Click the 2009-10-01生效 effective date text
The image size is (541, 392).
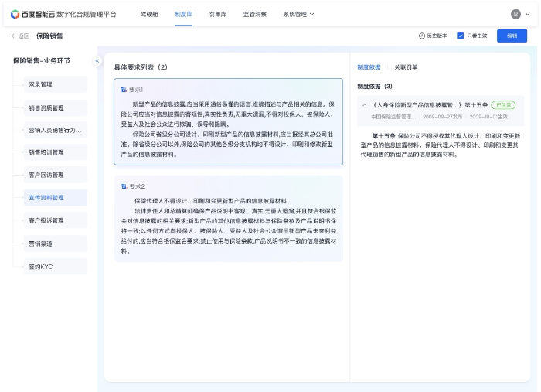[x=488, y=117]
